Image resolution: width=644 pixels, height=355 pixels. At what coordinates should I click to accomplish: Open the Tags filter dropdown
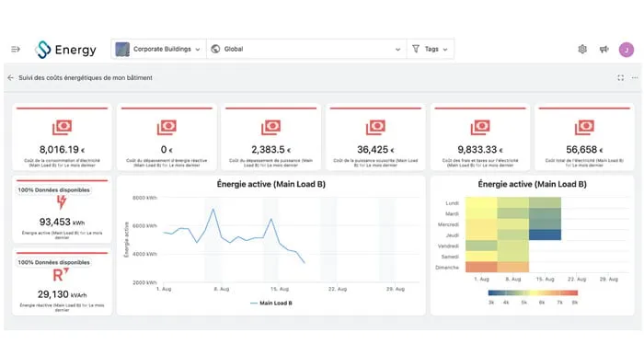(x=430, y=50)
